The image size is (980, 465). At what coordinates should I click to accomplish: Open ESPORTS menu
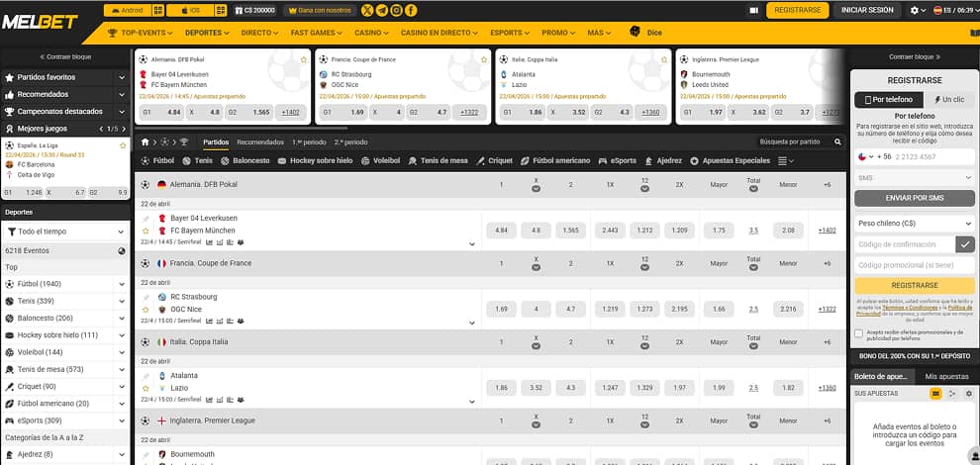pos(510,33)
